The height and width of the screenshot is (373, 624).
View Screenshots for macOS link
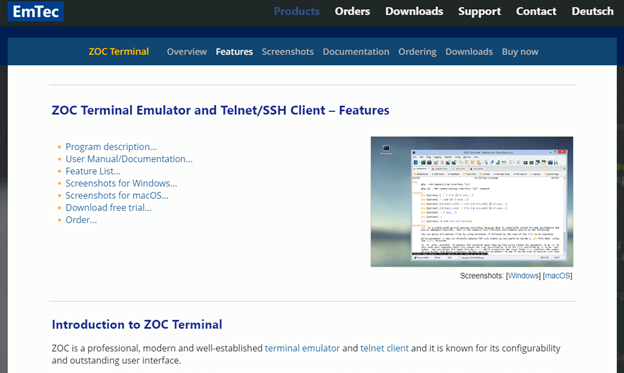click(117, 196)
